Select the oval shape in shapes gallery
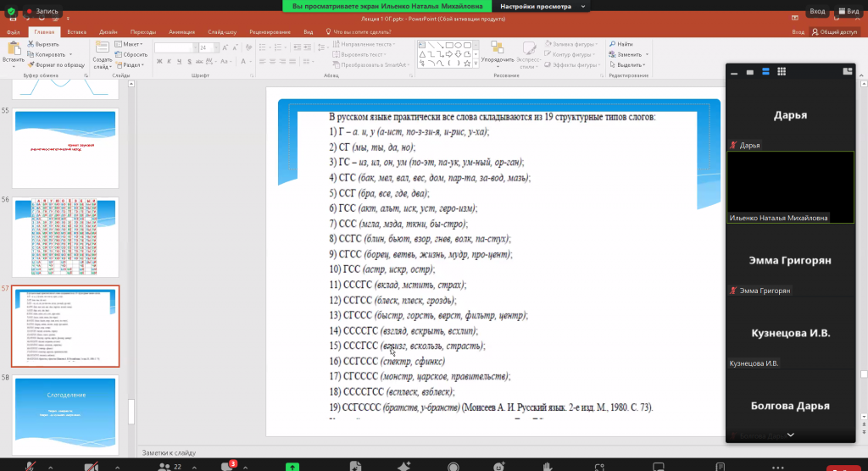 tap(459, 46)
